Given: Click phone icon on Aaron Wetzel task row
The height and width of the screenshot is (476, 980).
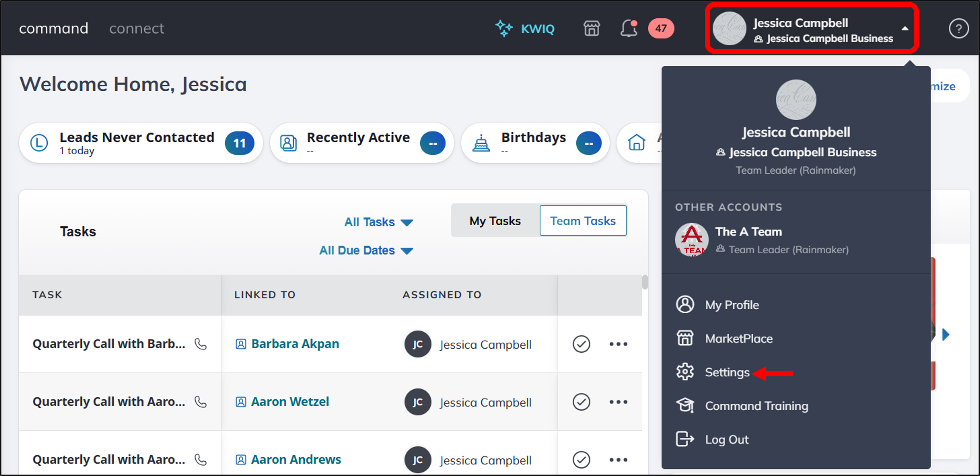Looking at the screenshot, I should click(x=200, y=402).
